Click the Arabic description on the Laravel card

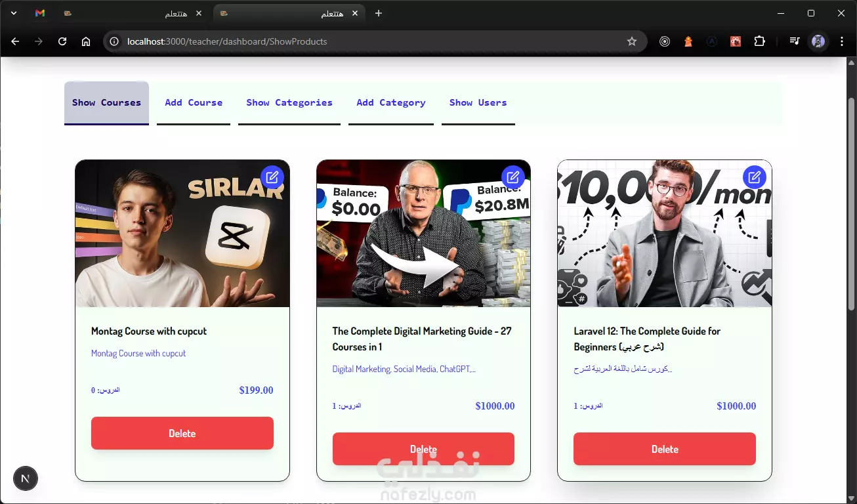point(623,369)
